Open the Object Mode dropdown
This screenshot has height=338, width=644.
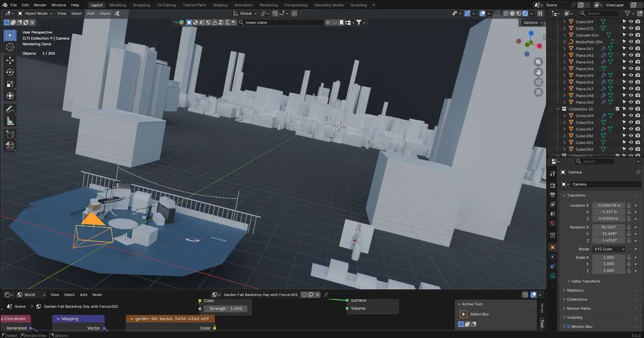[35, 13]
